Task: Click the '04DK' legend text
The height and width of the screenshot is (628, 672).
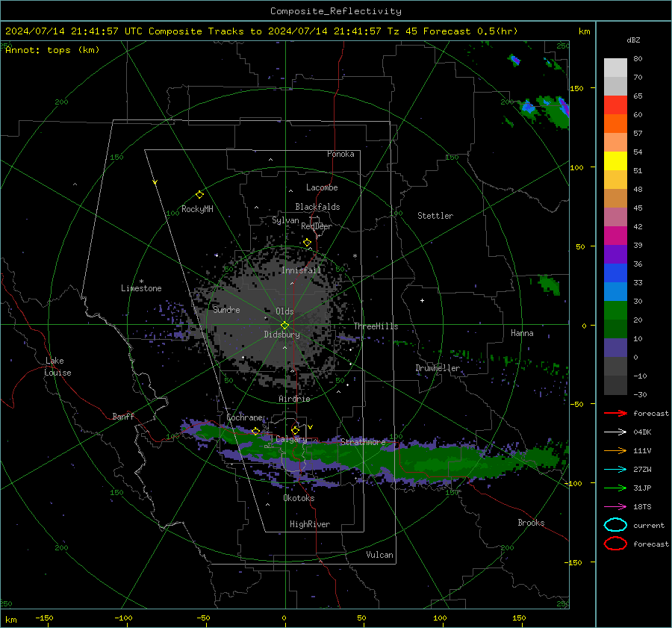Action: (x=642, y=432)
